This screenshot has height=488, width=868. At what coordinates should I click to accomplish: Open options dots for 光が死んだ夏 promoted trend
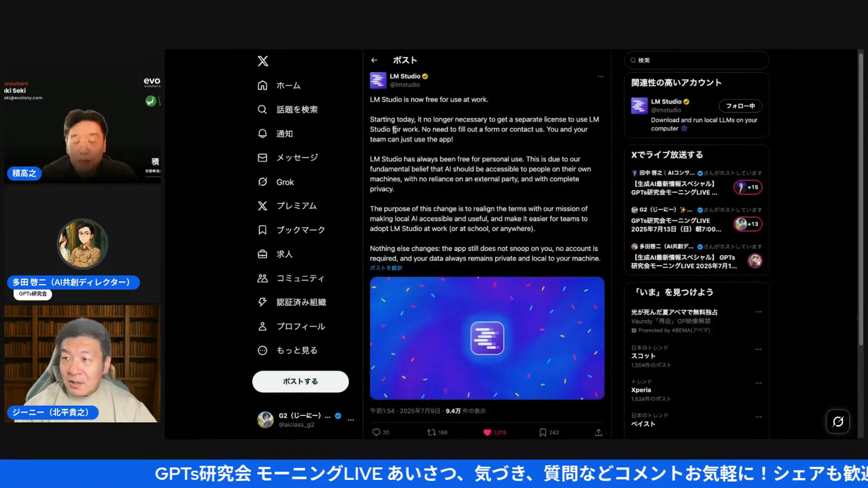[758, 312]
